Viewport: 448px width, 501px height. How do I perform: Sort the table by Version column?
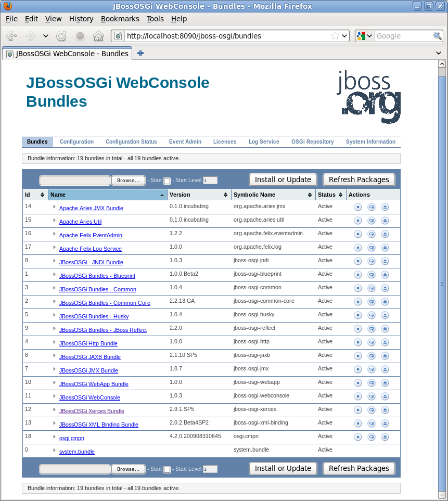(199, 195)
